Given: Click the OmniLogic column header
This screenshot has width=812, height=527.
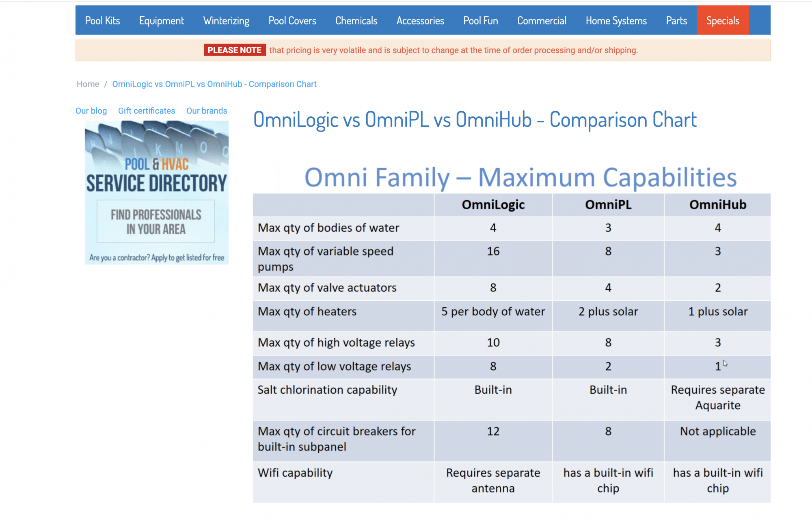Looking at the screenshot, I should [x=493, y=204].
